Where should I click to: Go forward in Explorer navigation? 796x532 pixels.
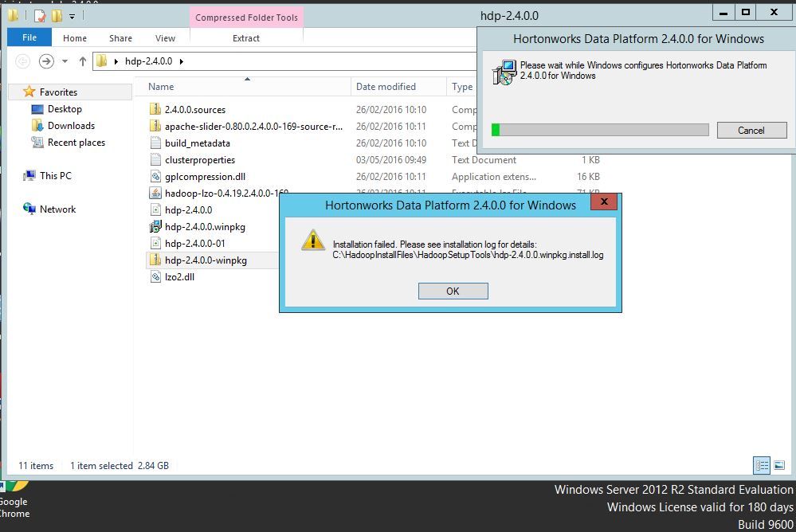(46, 61)
